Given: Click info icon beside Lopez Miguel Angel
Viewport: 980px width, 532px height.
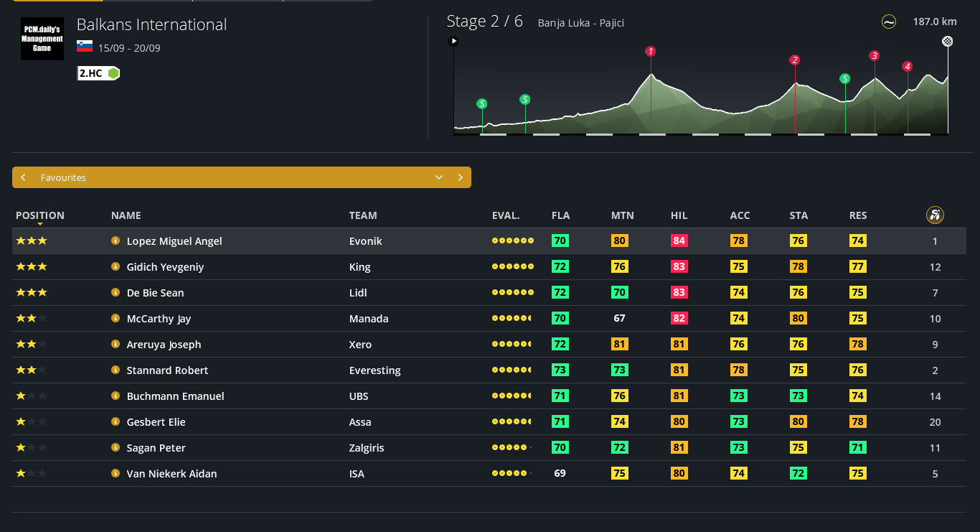Looking at the screenshot, I should point(116,241).
